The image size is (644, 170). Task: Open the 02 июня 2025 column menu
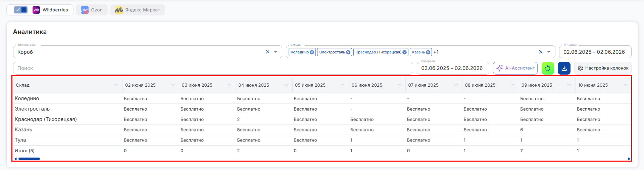pyautogui.click(x=172, y=85)
